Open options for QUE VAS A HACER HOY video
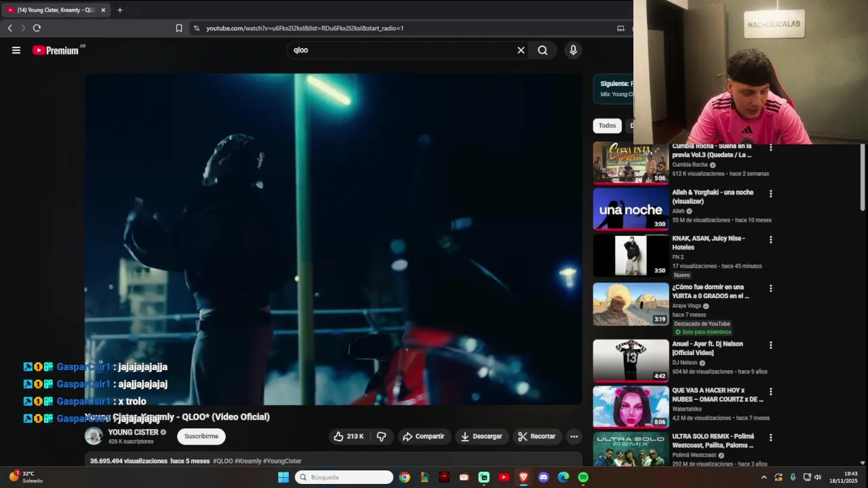The image size is (868, 488). (x=770, y=392)
